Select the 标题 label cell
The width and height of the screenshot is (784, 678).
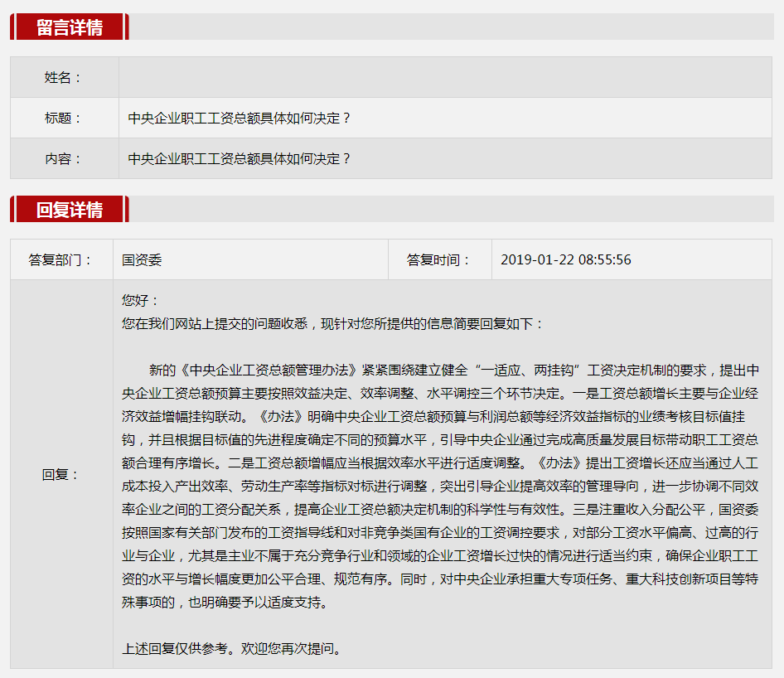click(64, 118)
